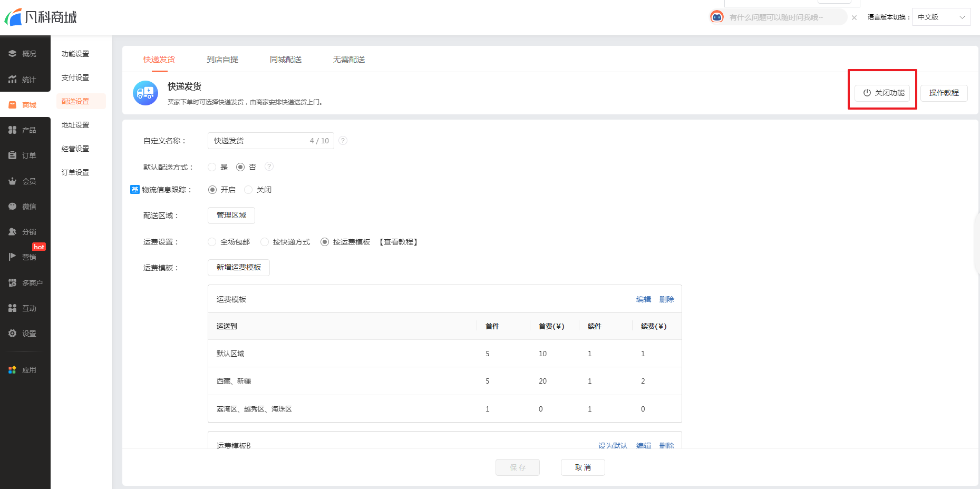Open the 统计 statistics sidebar icon
Viewport: 980px width, 489px height.
12,80
